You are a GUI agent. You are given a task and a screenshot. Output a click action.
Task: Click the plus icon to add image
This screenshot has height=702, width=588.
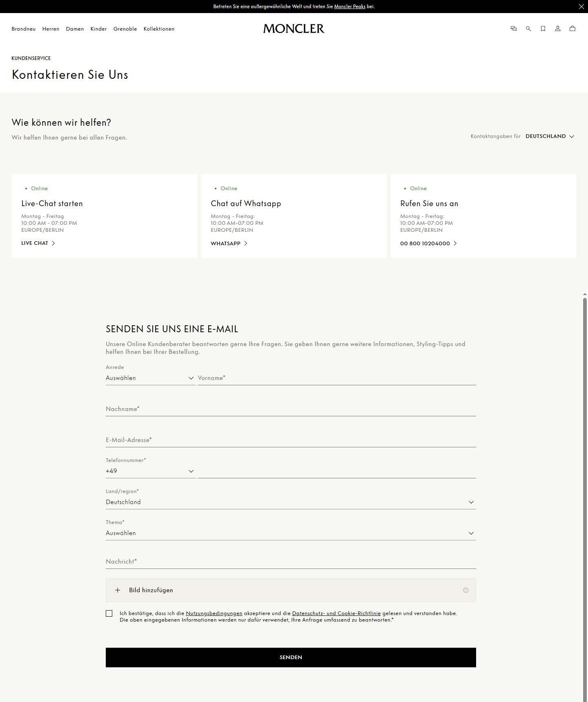(118, 590)
